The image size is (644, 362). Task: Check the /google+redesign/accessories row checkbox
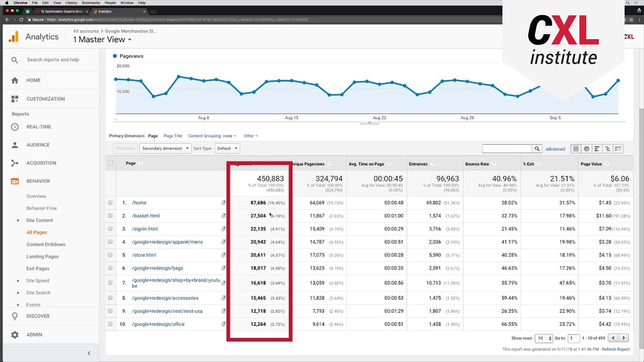coord(110,298)
